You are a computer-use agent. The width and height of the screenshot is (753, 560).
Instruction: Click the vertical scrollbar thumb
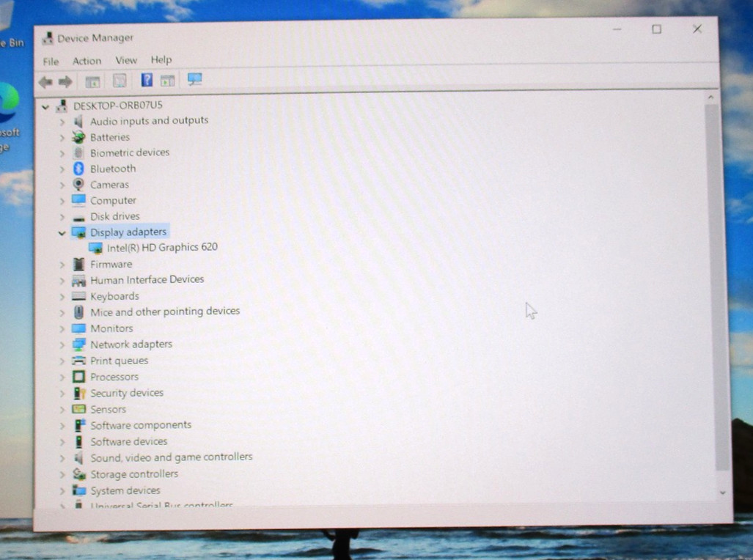coord(716,288)
